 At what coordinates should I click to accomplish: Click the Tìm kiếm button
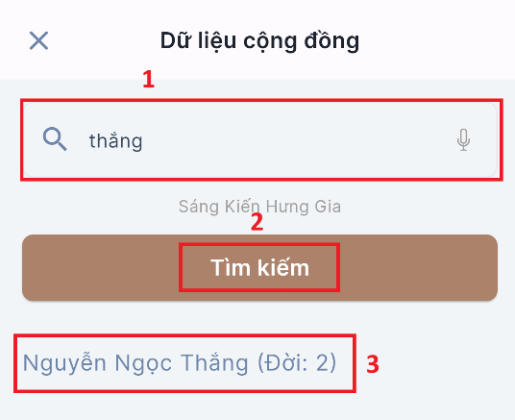259,267
